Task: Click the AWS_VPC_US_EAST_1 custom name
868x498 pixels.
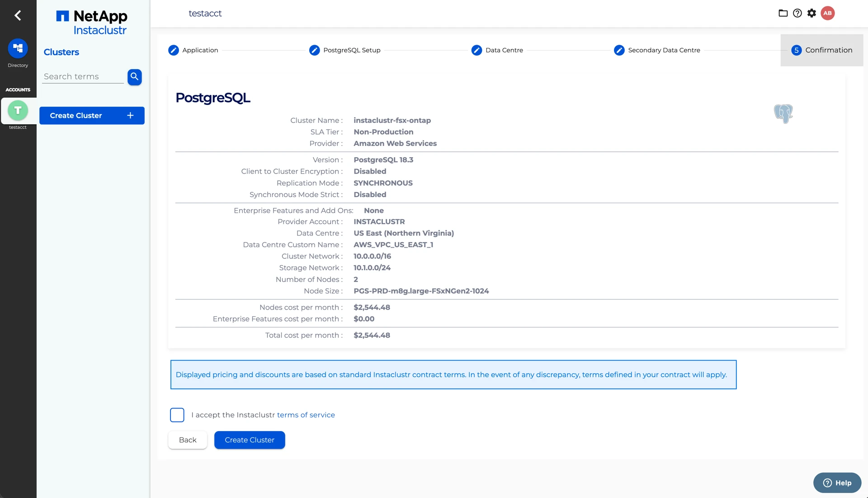Action: 393,245
